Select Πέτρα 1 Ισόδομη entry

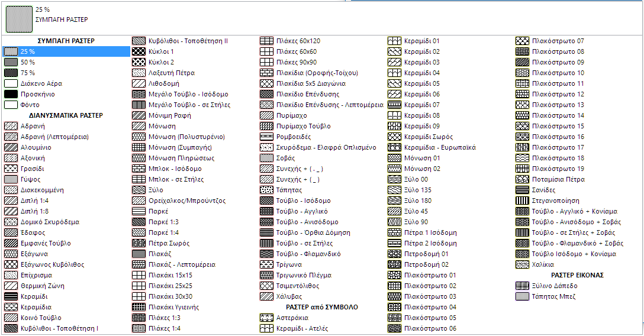tap(430, 232)
